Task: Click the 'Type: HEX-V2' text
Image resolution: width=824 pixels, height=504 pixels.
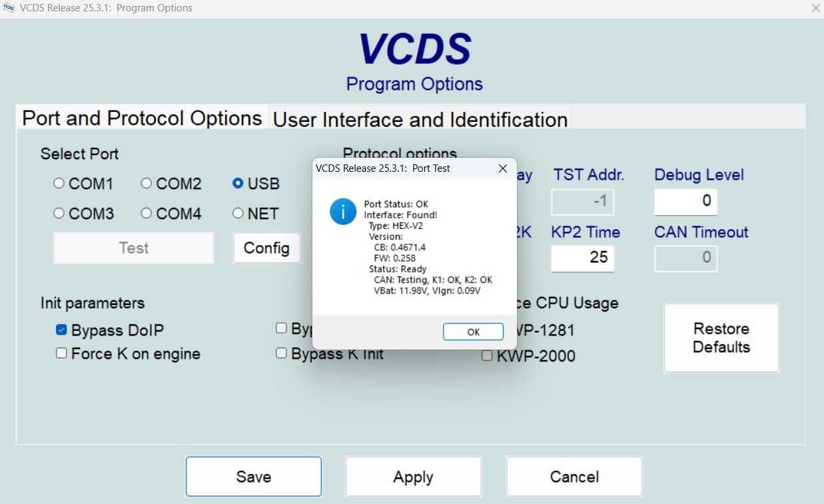Action: pos(395,226)
